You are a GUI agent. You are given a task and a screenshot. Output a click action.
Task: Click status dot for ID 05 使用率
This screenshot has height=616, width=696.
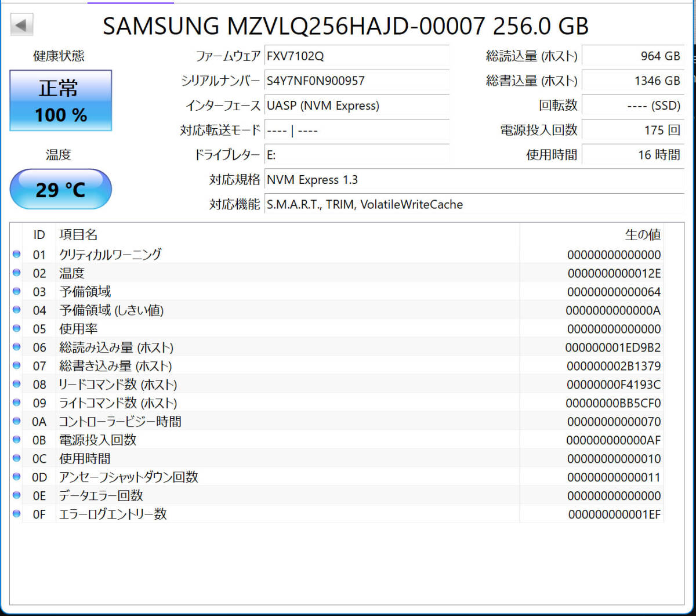pos(16,328)
